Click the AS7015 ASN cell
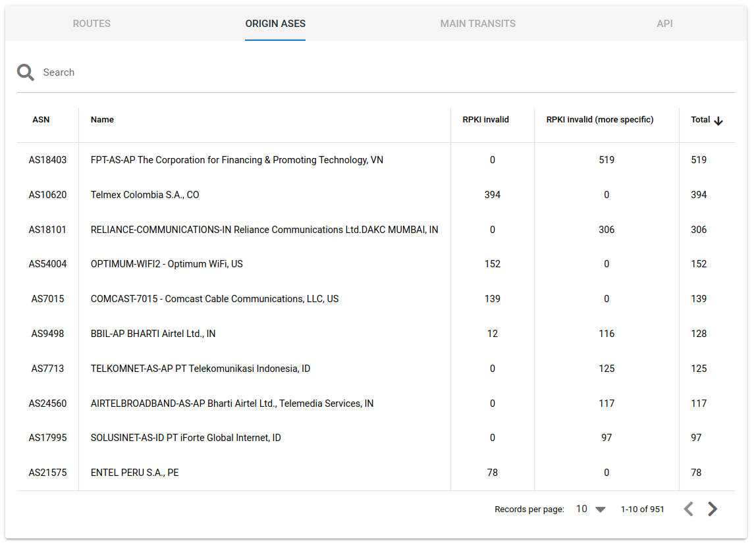Viewport: 756px width, 549px height. [47, 299]
